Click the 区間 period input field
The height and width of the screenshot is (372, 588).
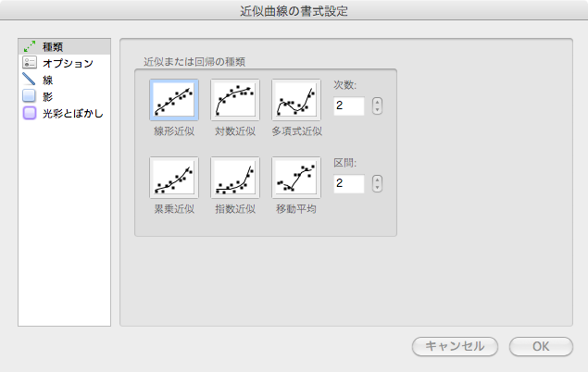pyautogui.click(x=349, y=183)
